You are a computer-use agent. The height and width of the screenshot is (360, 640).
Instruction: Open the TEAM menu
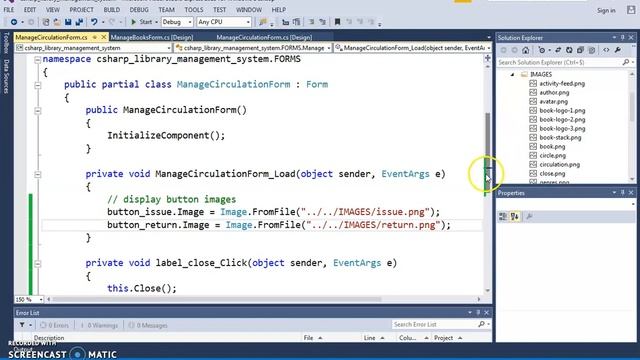(x=166, y=9)
